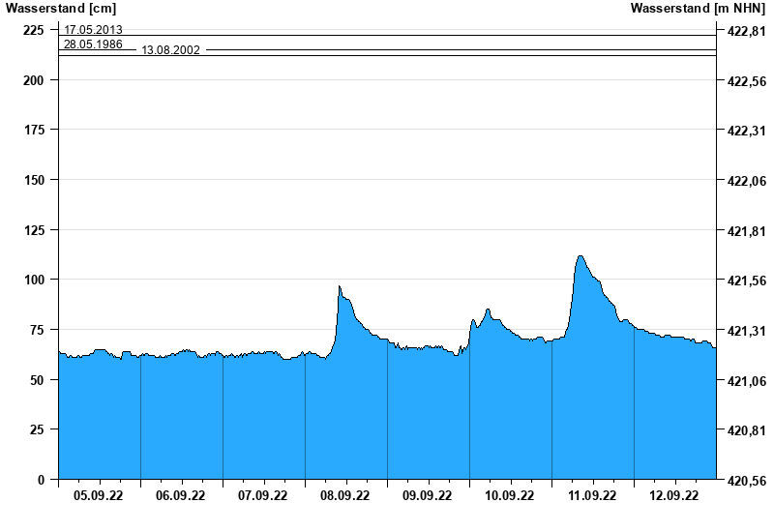The height and width of the screenshot is (532, 774).
Task: Click the 421,56 m NHN value
Action: 747,281
